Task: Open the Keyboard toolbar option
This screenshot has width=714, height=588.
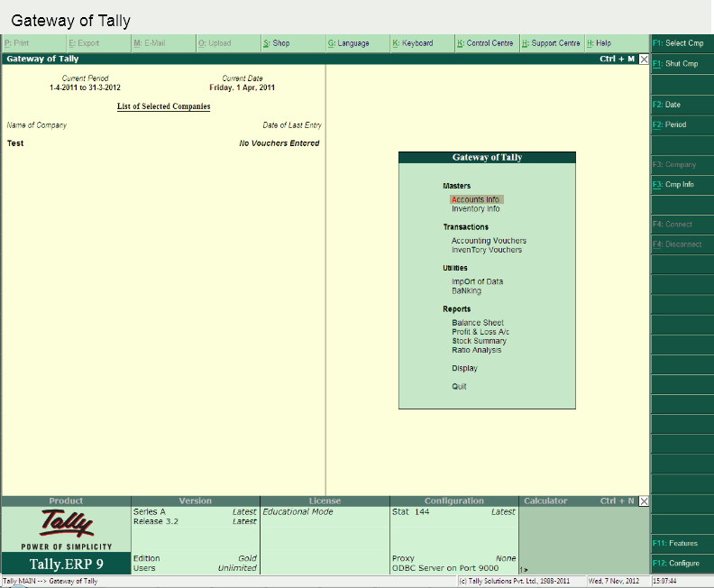Action: (423, 43)
